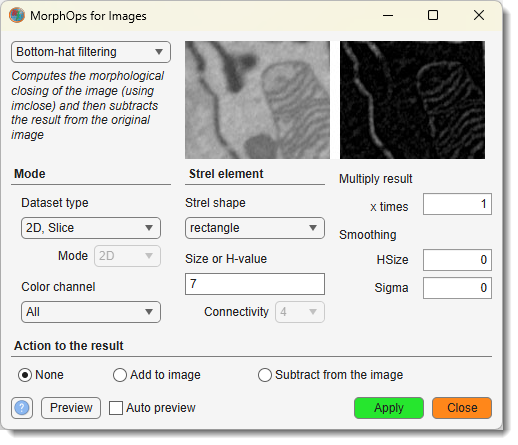Click the MorphOps app icon in title bar
The height and width of the screenshot is (445, 518).
(x=17, y=15)
